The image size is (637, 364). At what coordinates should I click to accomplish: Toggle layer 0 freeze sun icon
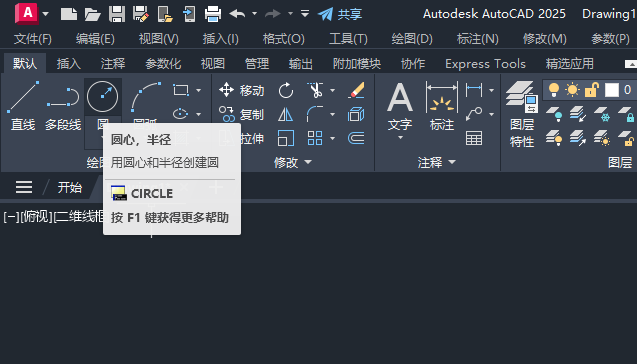572,90
